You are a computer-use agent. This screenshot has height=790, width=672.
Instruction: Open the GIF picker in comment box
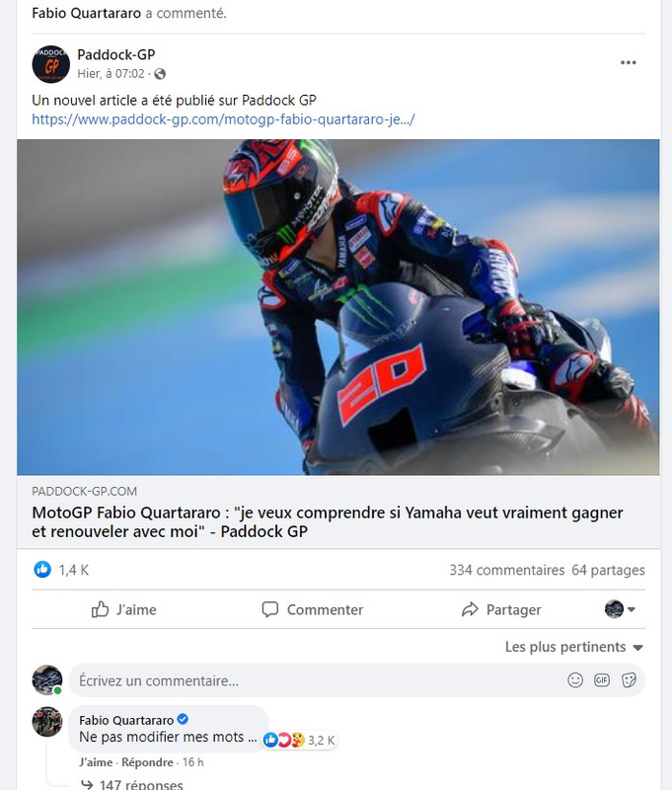coord(602,680)
